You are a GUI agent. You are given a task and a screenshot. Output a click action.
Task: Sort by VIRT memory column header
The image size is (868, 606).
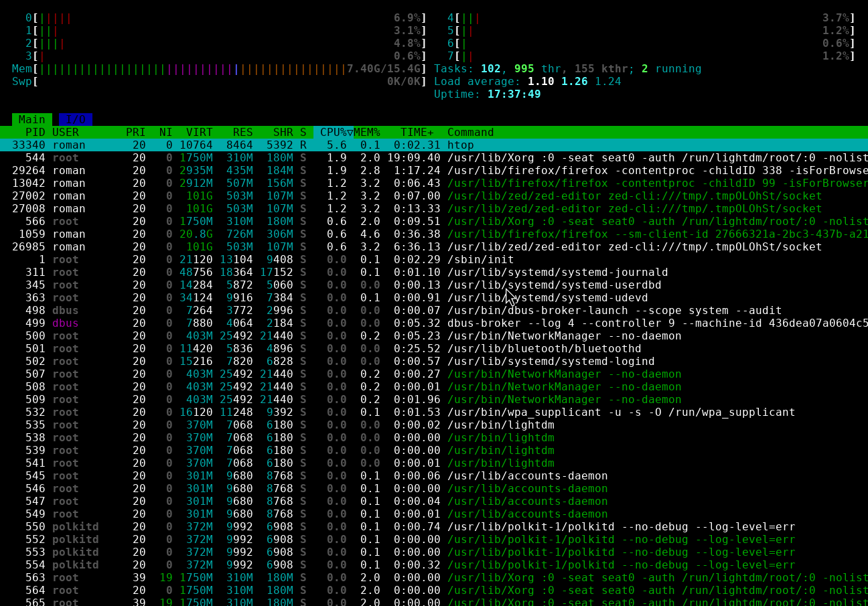[x=199, y=133]
